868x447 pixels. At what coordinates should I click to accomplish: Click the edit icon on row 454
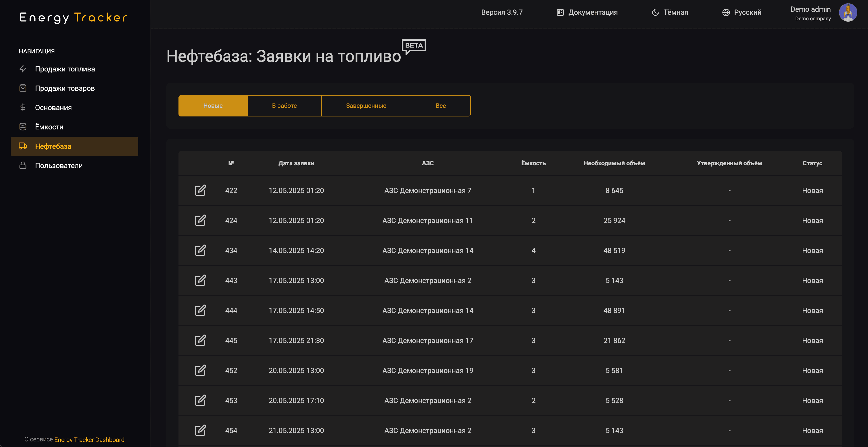[201, 430]
